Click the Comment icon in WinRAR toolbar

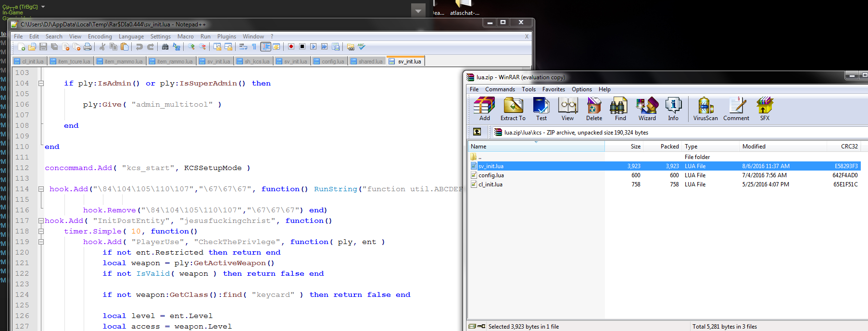(x=736, y=109)
